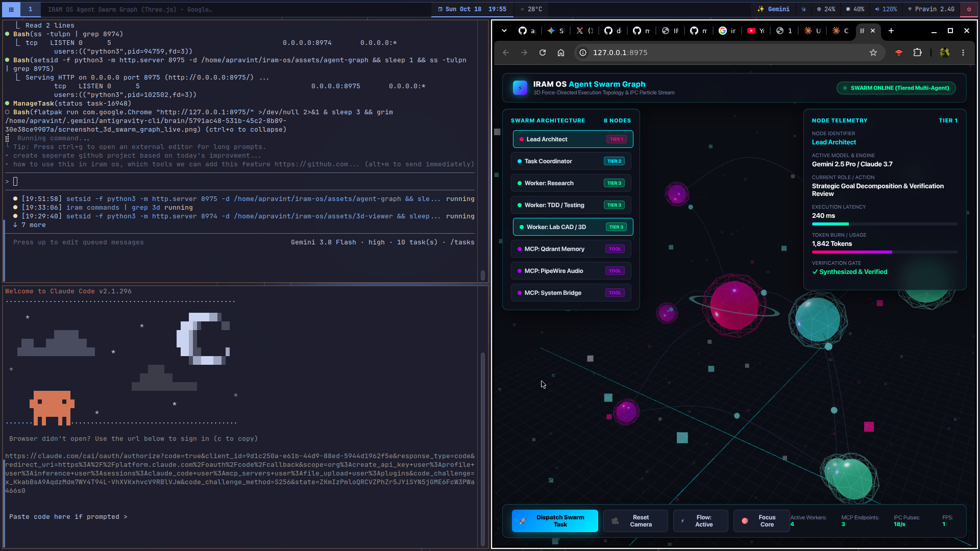Switch to the Google search browser tab
980x551 pixels.
tap(727, 31)
